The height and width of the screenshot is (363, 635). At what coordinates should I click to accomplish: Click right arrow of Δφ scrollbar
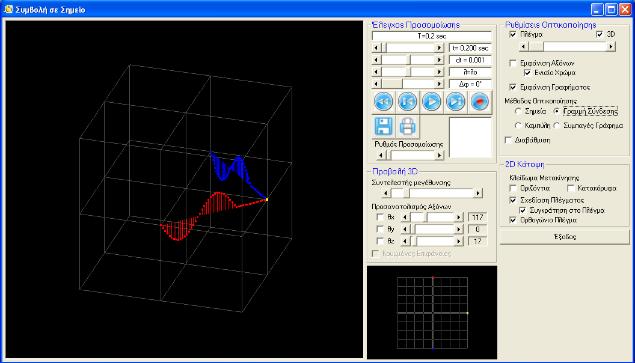[439, 84]
